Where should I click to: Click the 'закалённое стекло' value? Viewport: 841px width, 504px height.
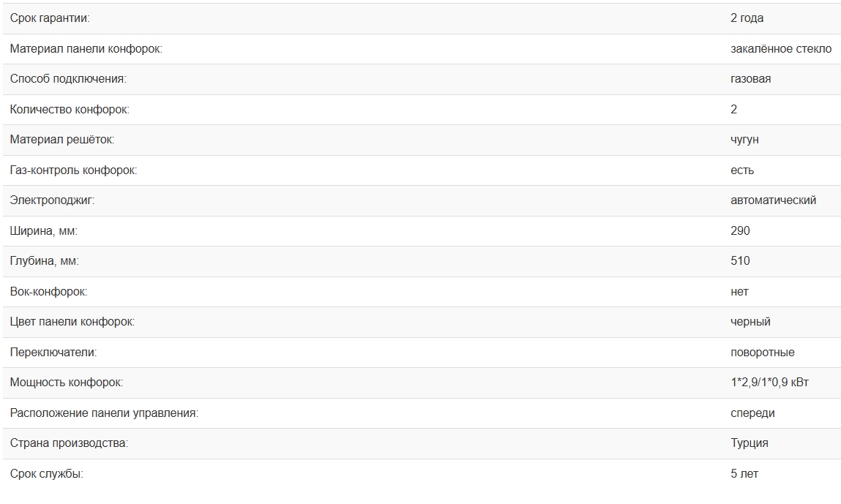click(x=780, y=49)
